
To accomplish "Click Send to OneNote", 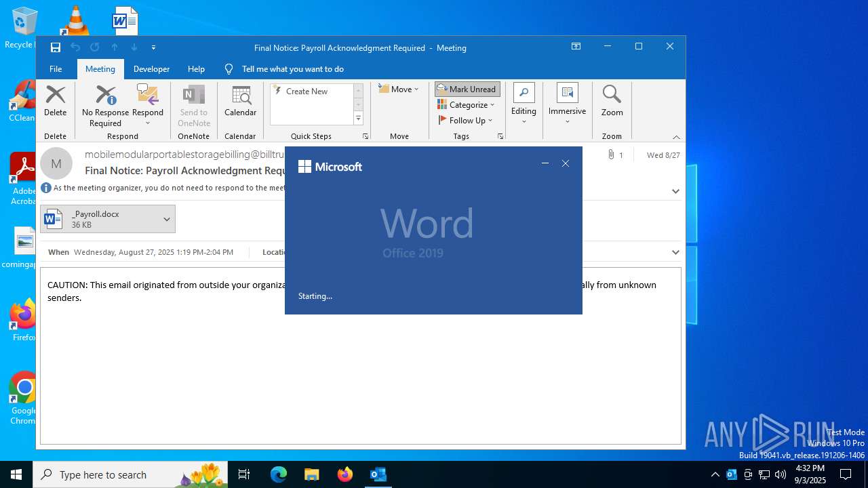I will 194,106.
